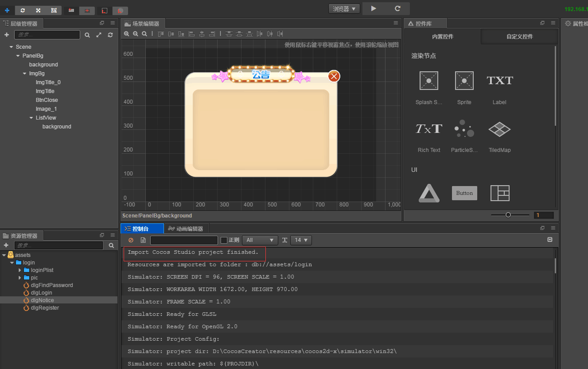The height and width of the screenshot is (369, 588).
Task: Pick the Label control icon
Action: tap(499, 81)
